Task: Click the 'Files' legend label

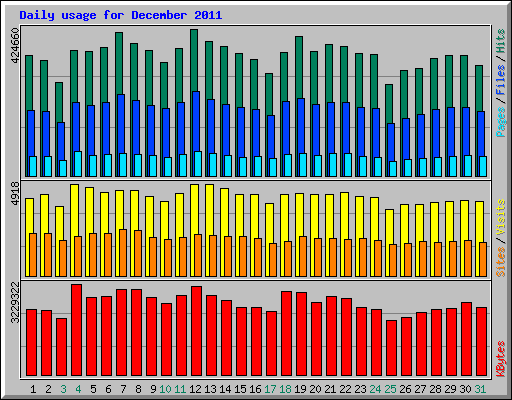Action: tap(501, 79)
